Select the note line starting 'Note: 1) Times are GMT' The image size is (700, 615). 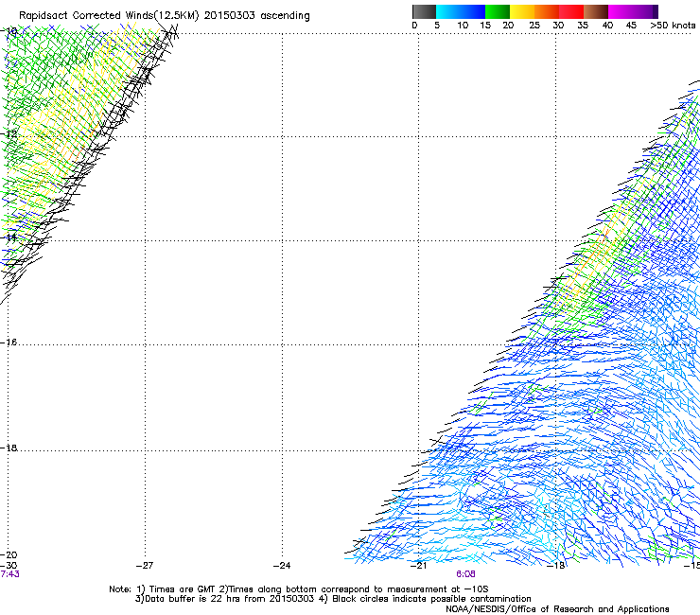(x=299, y=589)
